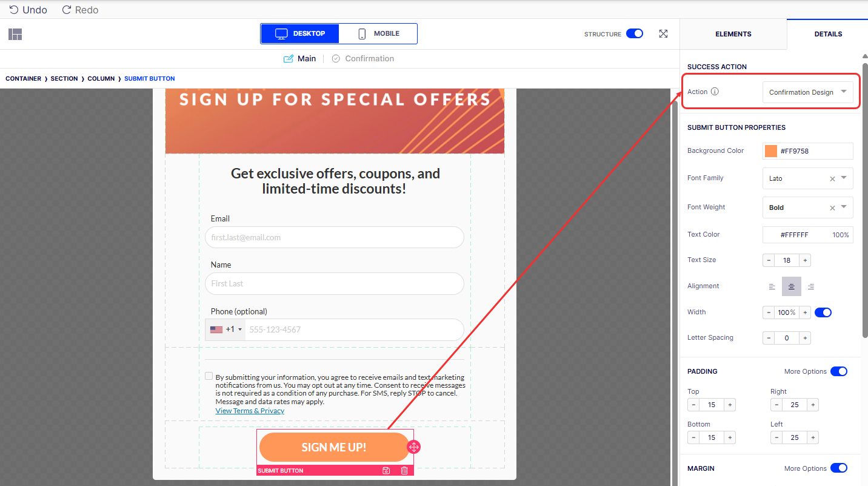Click the move handle on submit button

point(413,447)
